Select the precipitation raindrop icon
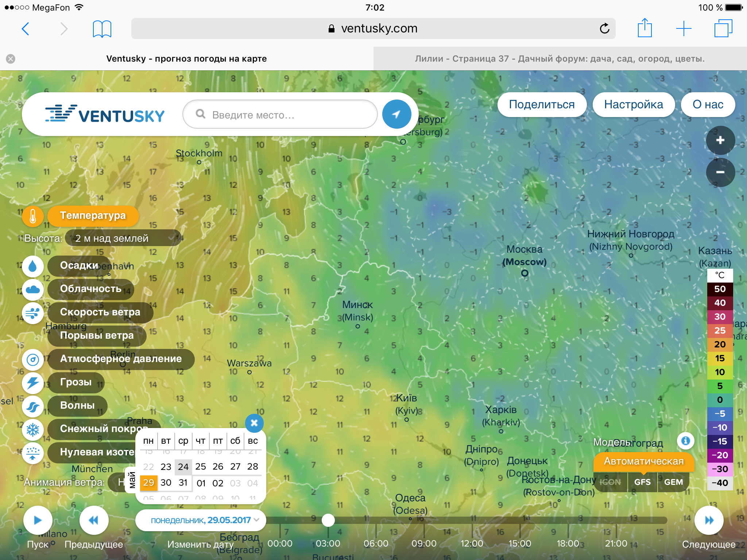 coord(32,266)
